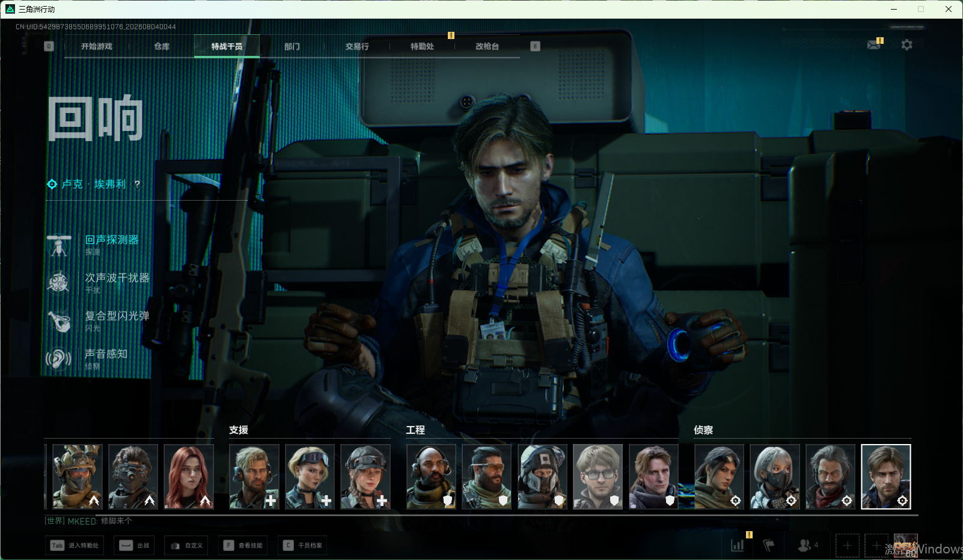Click the 侦察 class heading
This screenshot has height=560, width=963.
point(703,430)
